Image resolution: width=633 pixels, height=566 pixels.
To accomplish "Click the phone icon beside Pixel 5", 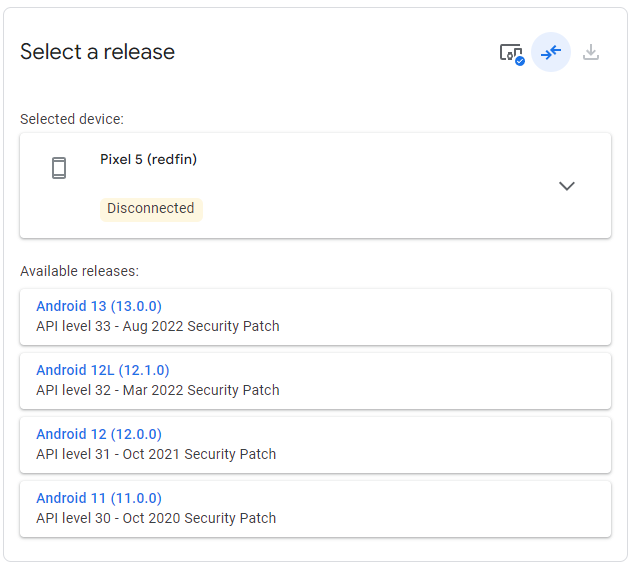I will coord(59,168).
